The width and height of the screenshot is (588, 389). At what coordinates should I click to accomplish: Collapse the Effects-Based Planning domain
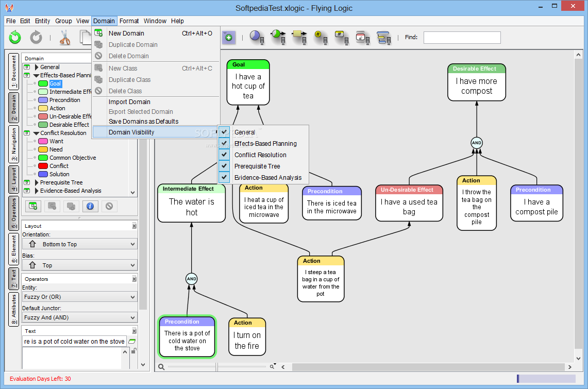click(37, 75)
